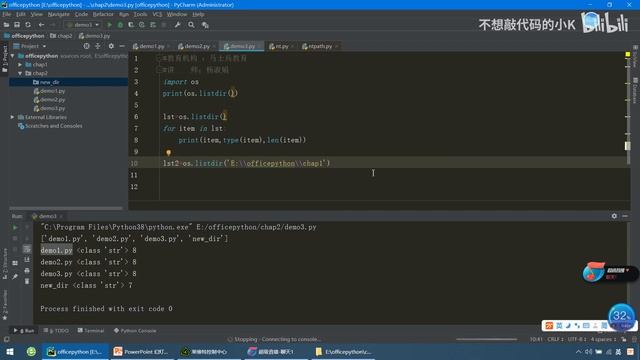The image size is (640, 360).
Task: Open the UTF-8 encoding selector
Action: coord(577,339)
